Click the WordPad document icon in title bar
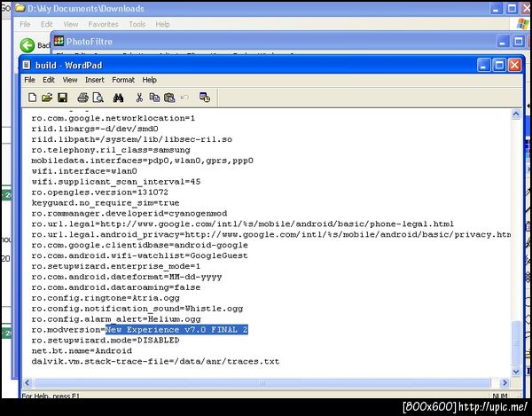 [x=27, y=65]
